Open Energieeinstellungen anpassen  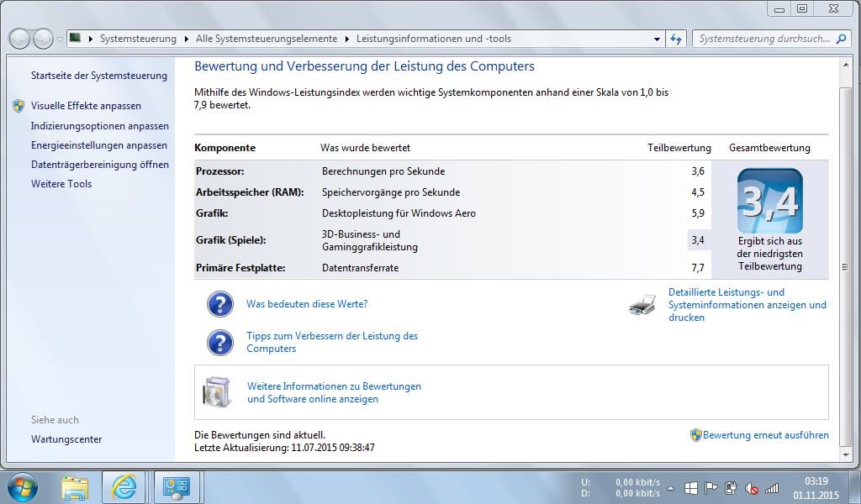point(99,145)
